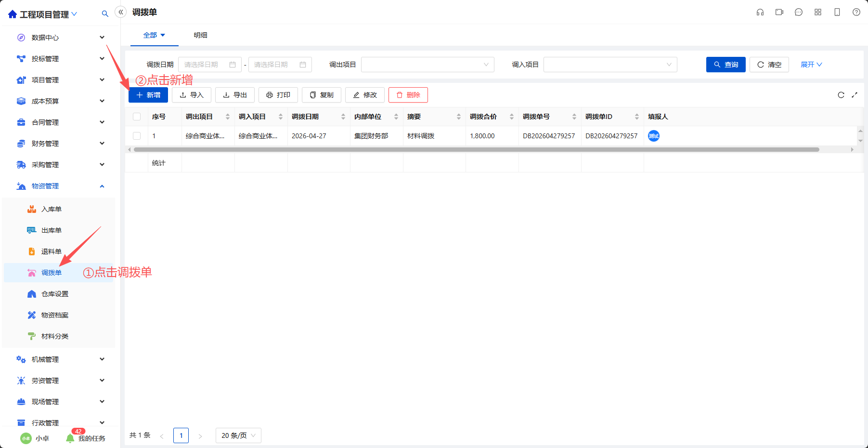The image size is (868, 448).
Task: Open the 20 条/页 page size dropdown
Action: click(x=238, y=435)
